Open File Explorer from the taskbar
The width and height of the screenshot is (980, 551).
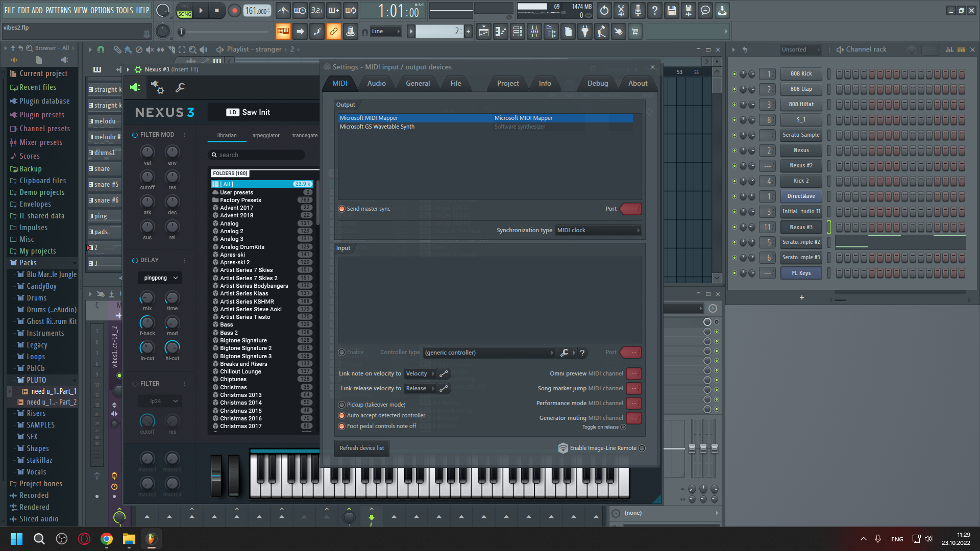point(129,539)
